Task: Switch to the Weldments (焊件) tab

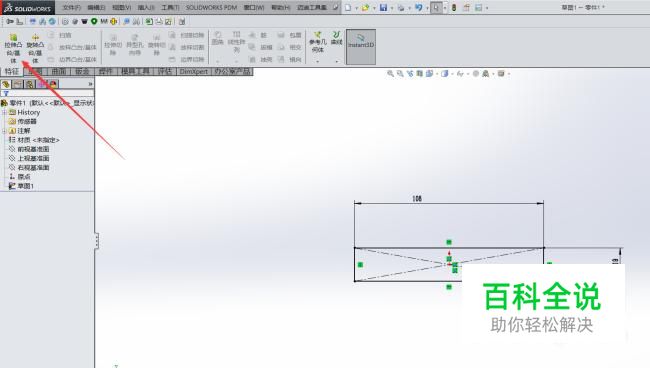Action: pyautogui.click(x=106, y=71)
